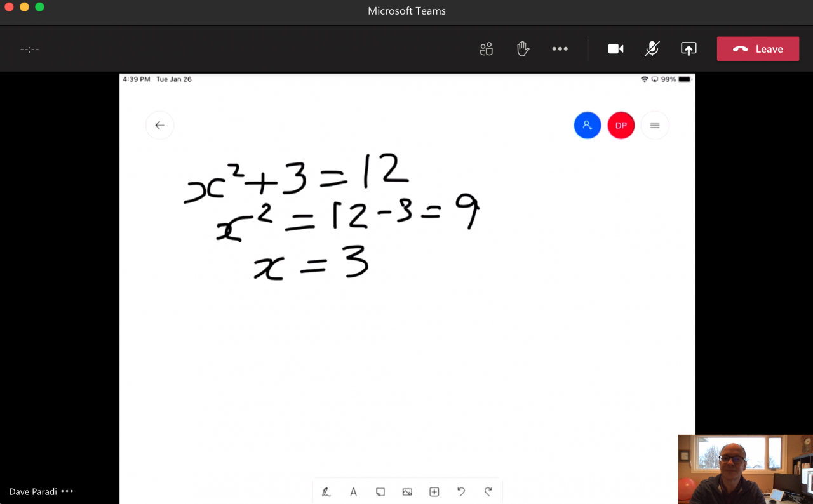Redo the last whiteboard action
The height and width of the screenshot is (504, 813).
488,491
